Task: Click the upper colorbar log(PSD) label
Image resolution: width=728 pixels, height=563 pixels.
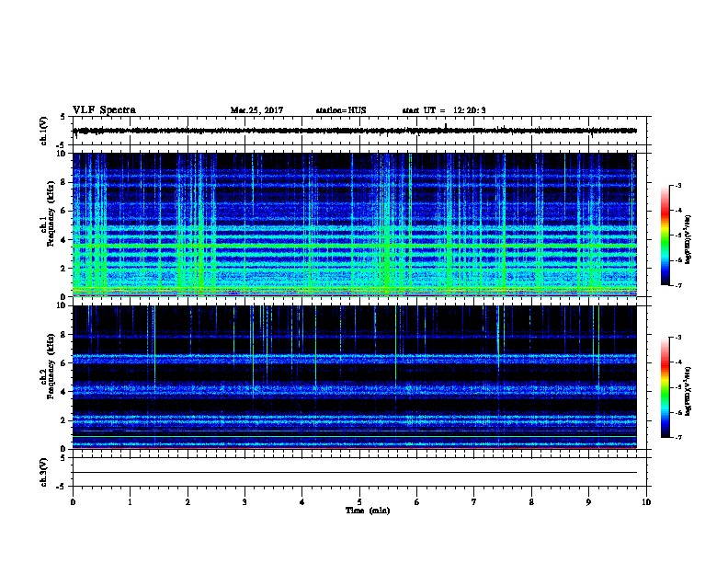Action: 688,239
